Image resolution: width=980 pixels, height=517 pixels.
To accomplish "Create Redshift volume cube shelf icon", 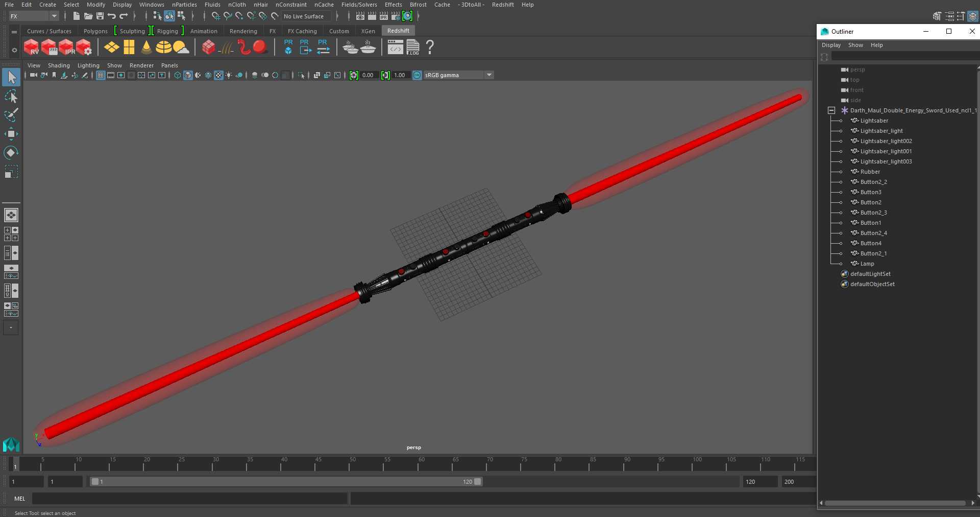I will pyautogui.click(x=208, y=48).
